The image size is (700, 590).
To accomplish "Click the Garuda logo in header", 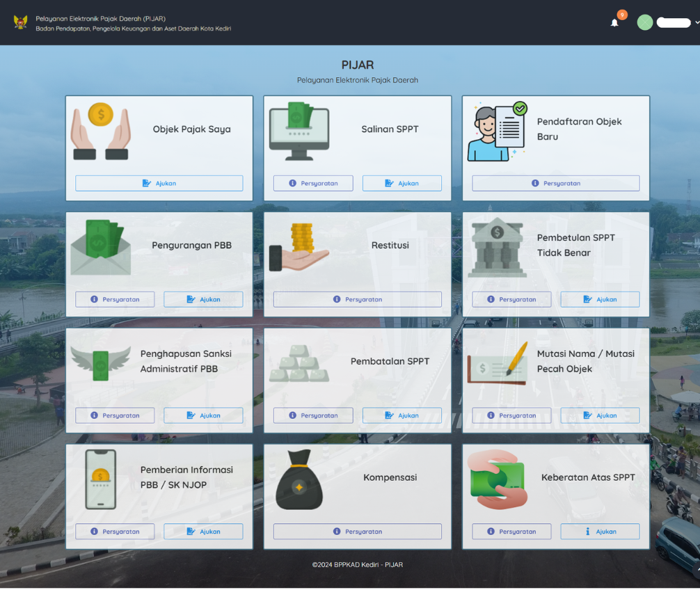I will tap(20, 22).
